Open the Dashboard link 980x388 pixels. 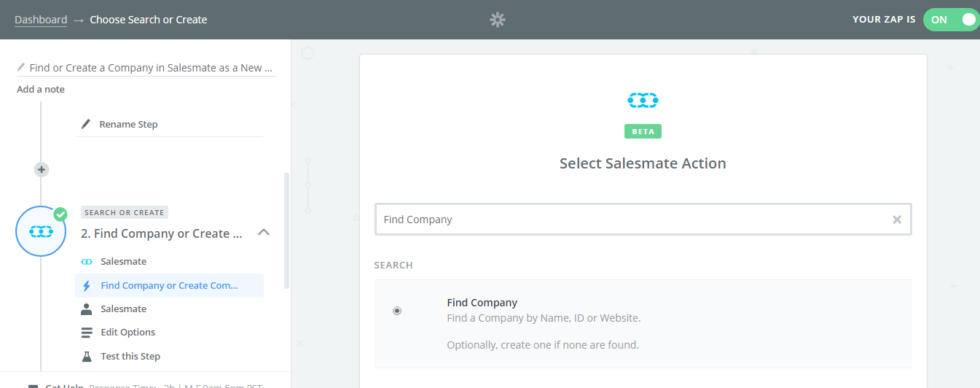[x=41, y=20]
